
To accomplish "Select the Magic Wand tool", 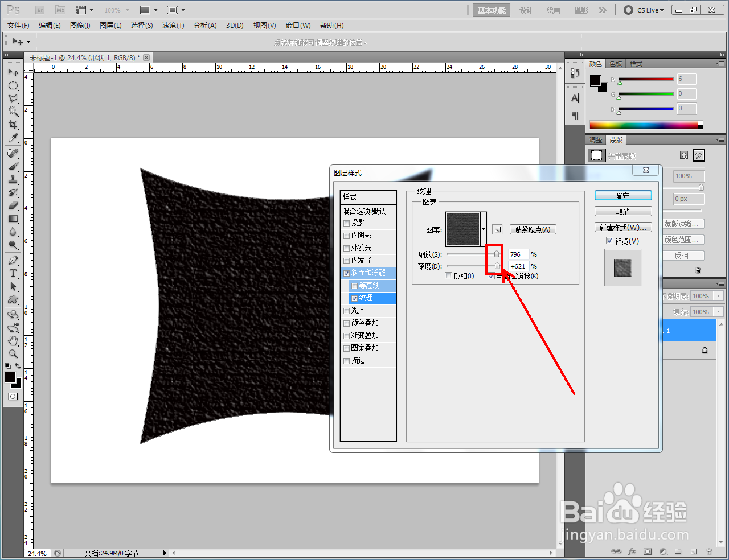I will pyautogui.click(x=13, y=112).
